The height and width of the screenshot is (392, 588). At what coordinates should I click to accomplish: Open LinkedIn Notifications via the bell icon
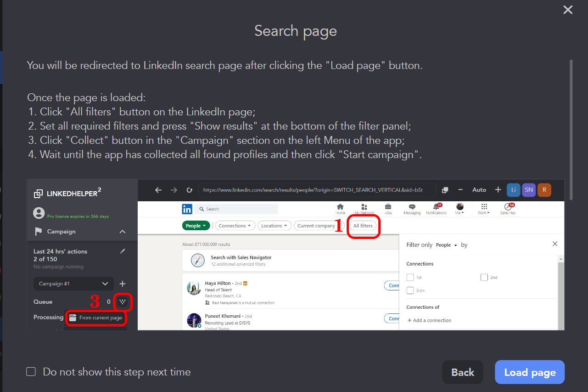pos(436,208)
